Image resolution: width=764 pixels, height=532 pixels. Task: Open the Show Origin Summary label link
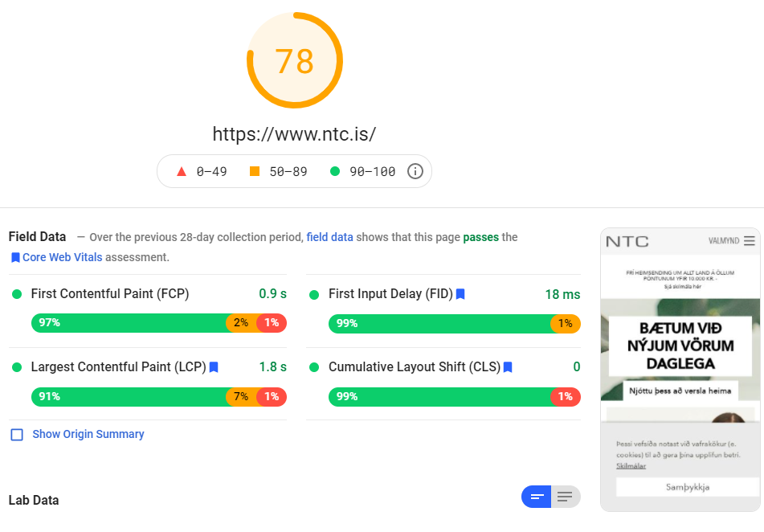point(88,434)
